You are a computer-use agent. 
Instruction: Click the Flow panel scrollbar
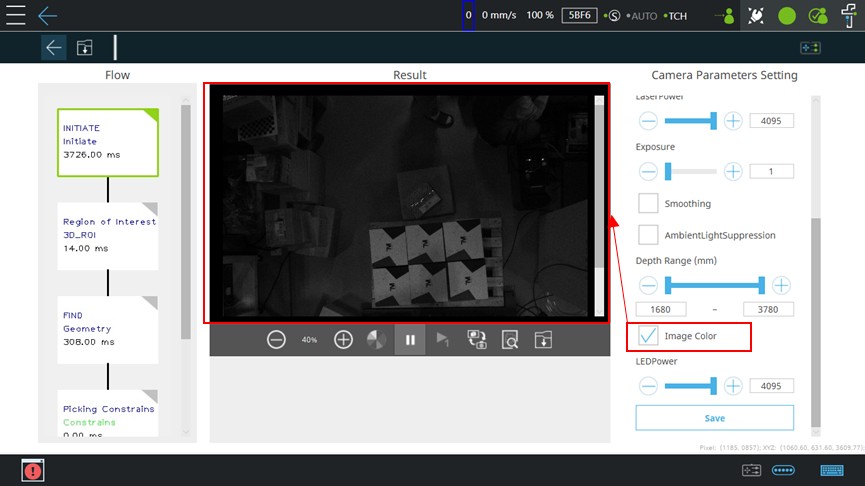[186, 221]
